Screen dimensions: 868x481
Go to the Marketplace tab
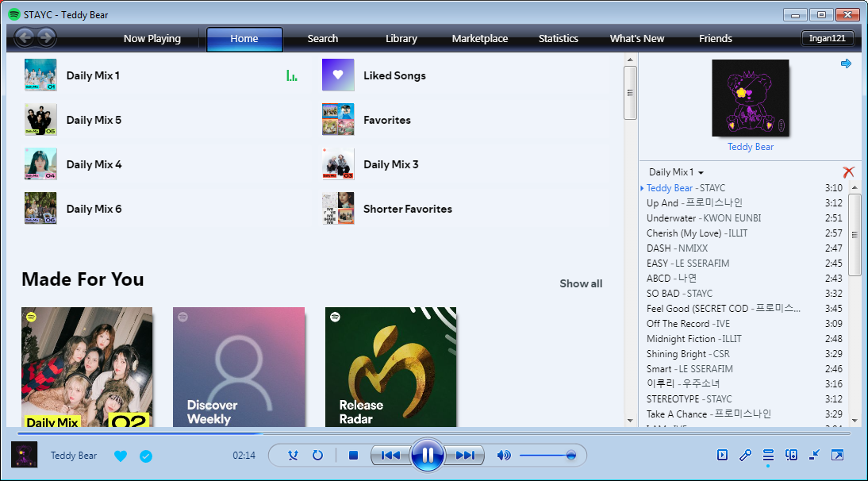[480, 38]
